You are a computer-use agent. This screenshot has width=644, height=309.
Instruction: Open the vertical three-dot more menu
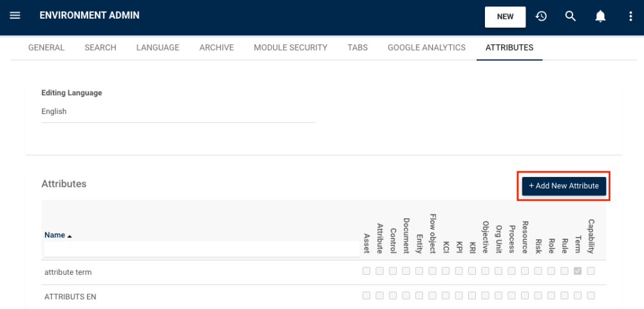click(x=630, y=16)
